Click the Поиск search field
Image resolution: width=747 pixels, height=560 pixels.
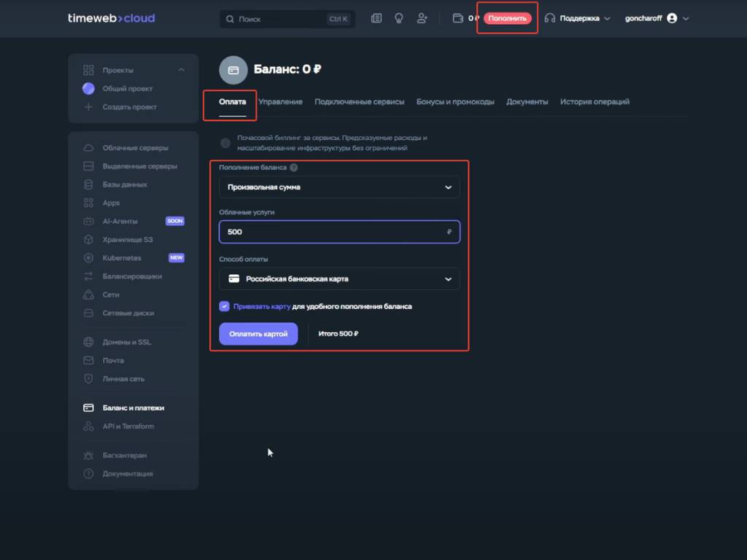[287, 19]
